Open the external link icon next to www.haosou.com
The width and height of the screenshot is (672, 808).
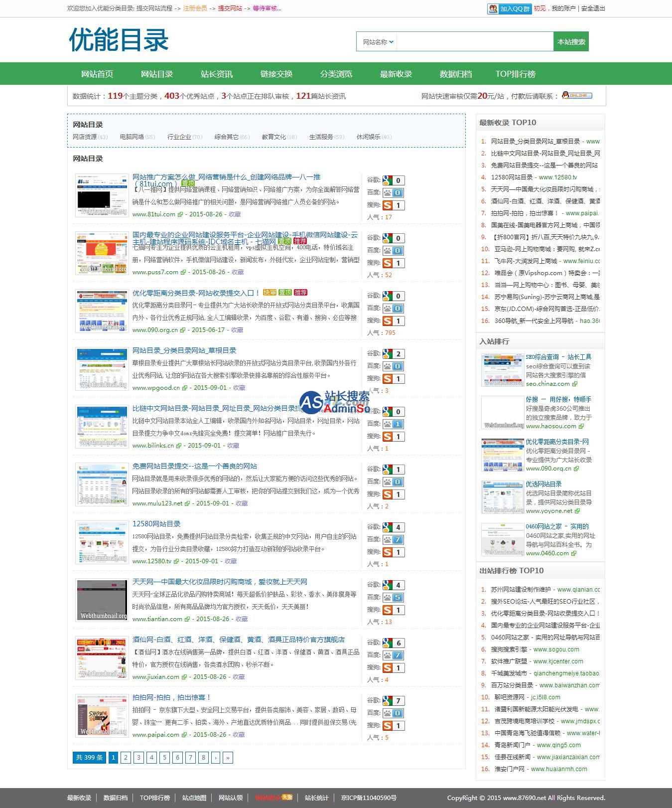(581, 426)
